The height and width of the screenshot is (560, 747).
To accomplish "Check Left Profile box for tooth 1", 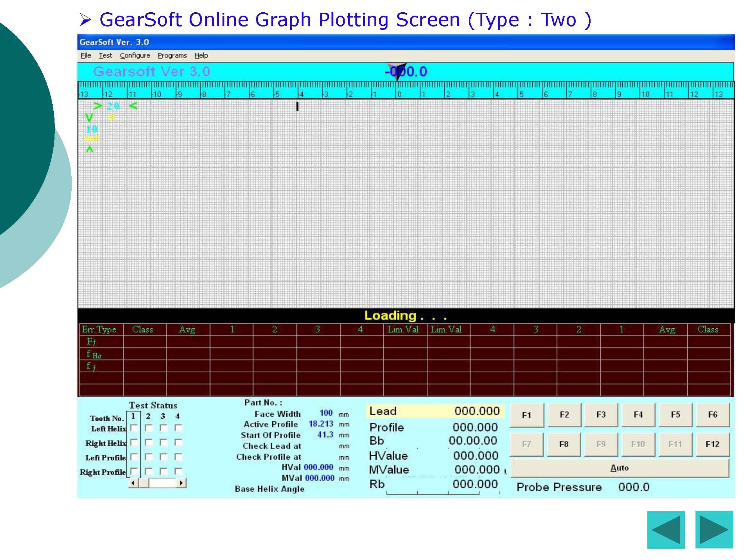I will coord(134,457).
